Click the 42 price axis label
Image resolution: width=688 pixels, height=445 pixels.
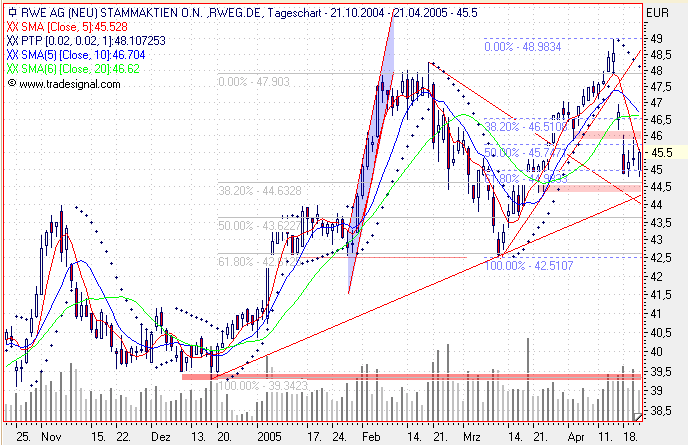tap(656, 277)
